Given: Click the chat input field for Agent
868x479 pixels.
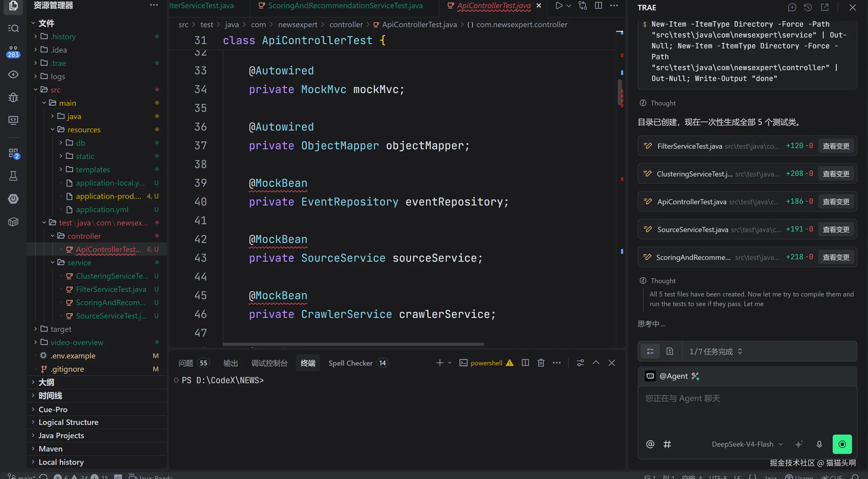Looking at the screenshot, I should pos(747,410).
